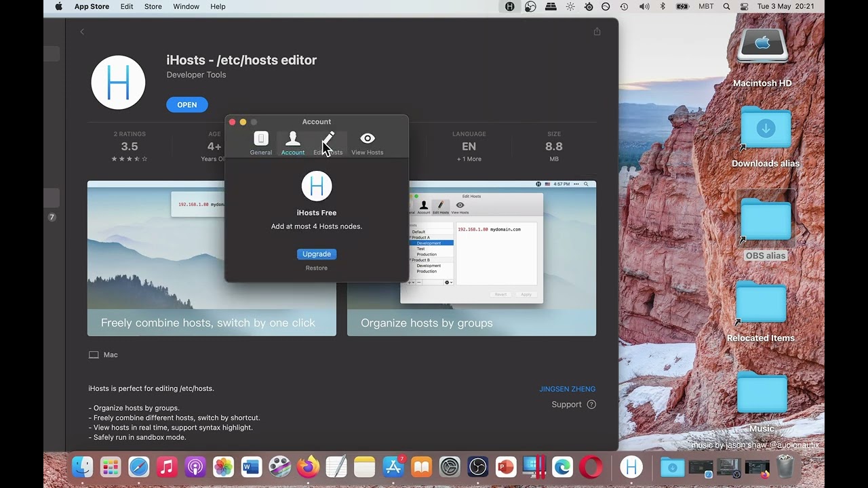Open the Help menu
868x488 pixels.
pyautogui.click(x=218, y=7)
